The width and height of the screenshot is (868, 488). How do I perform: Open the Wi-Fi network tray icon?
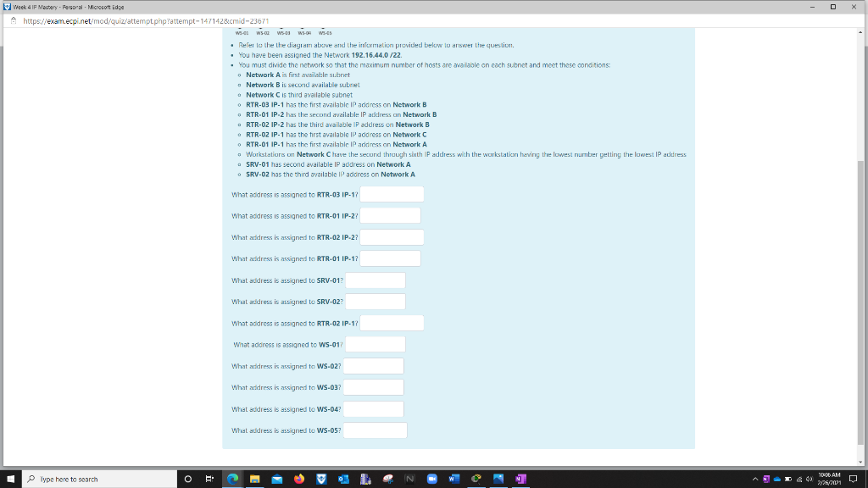(798, 480)
